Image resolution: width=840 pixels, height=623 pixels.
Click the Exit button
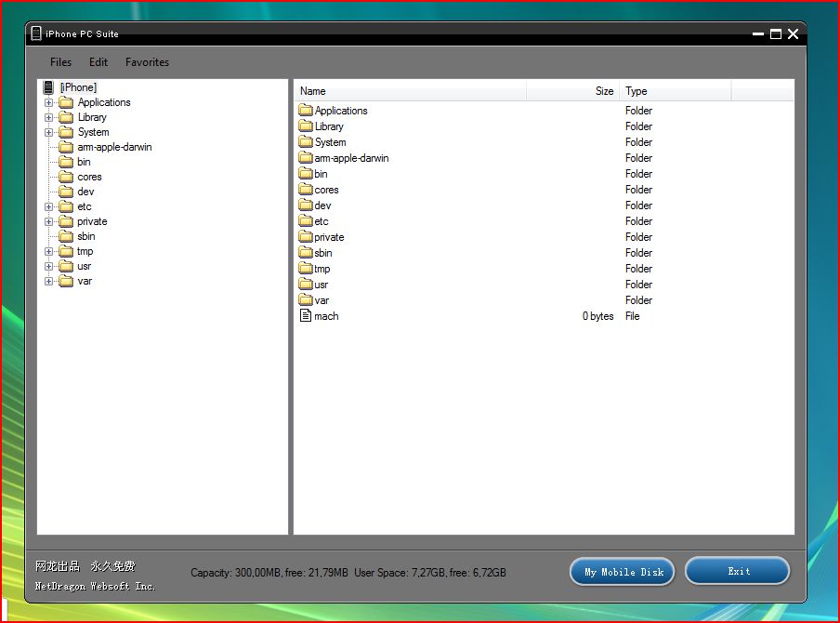[738, 571]
